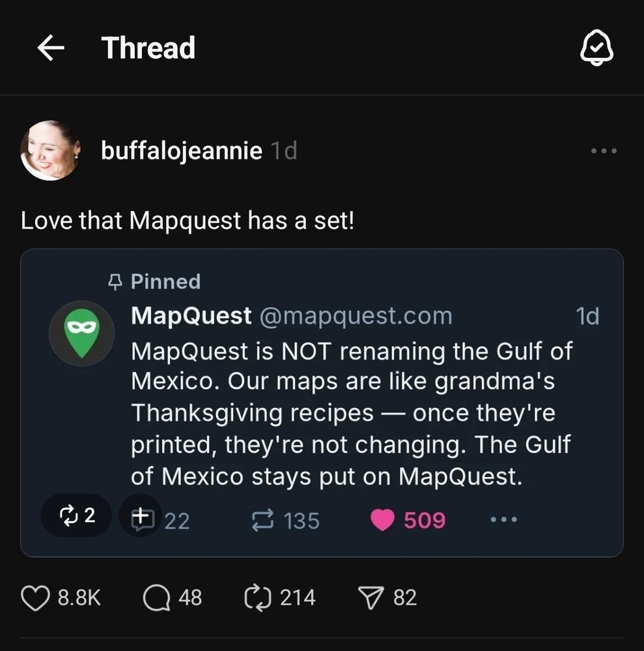Click the Pinned label with pin icon

154,281
